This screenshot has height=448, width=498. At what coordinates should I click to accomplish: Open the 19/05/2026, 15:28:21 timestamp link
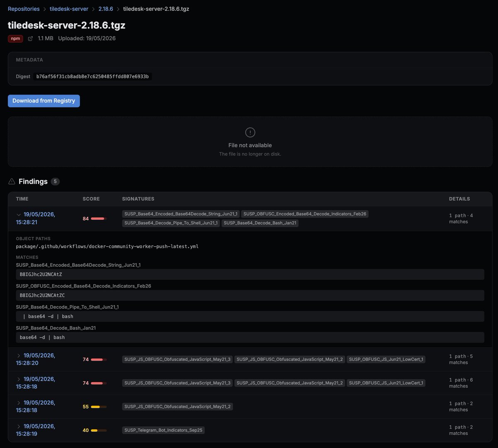tap(36, 218)
